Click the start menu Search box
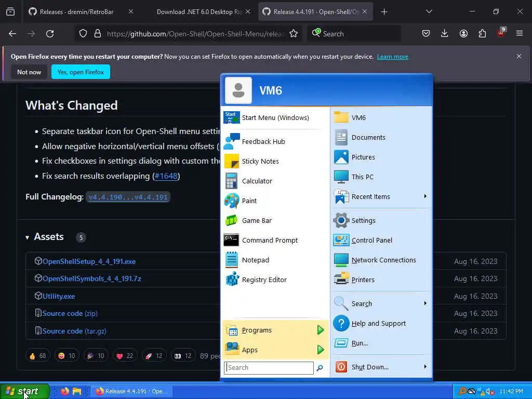Image resolution: width=532 pixels, height=399 pixels. click(x=269, y=368)
